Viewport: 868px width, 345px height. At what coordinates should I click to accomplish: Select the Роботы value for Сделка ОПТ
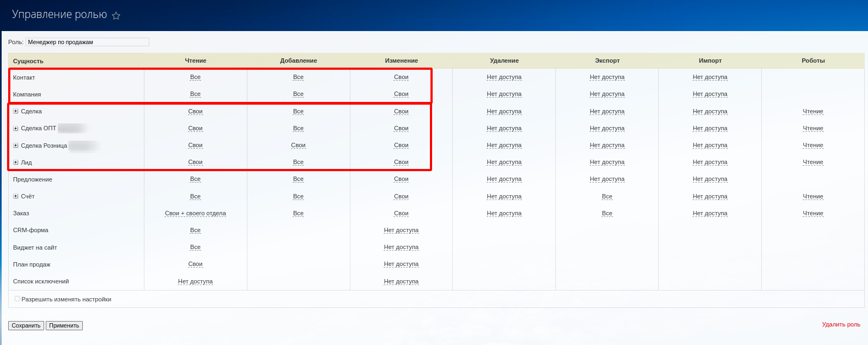pos(813,129)
